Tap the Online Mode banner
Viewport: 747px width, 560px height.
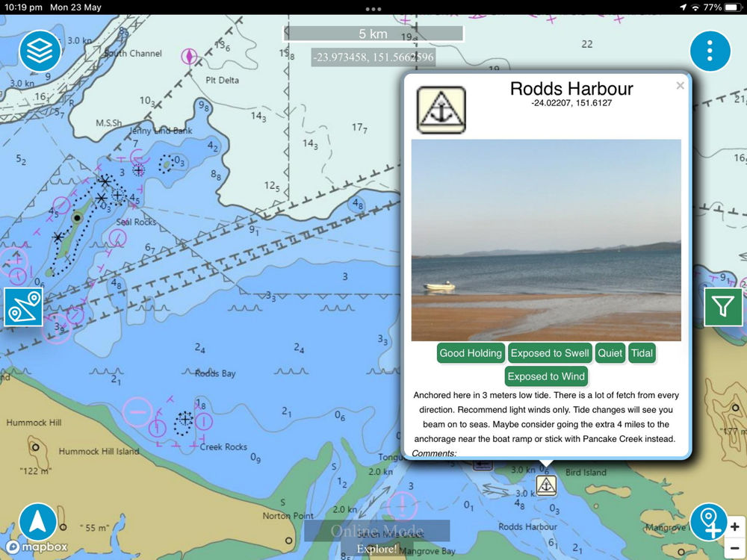pos(376,530)
